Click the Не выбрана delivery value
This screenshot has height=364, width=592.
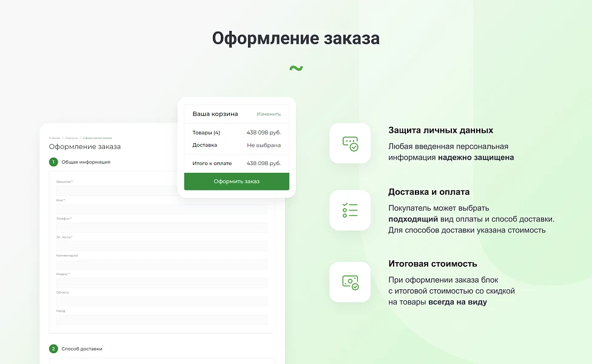point(264,146)
